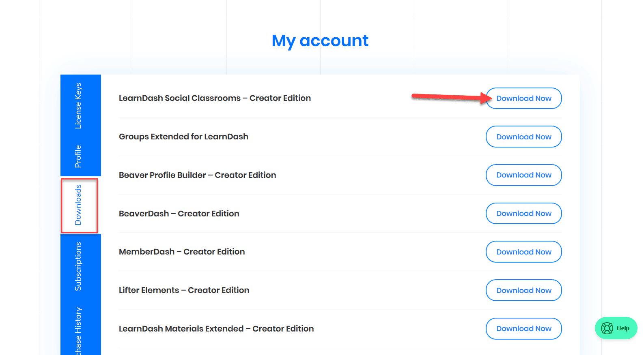Click the Help lifebuoy icon
This screenshot has width=644, height=355.
coord(607,328)
